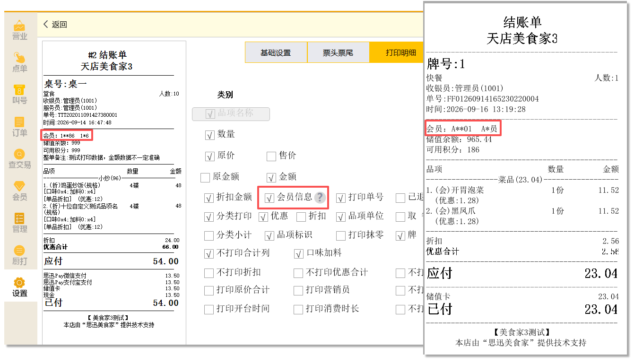Viewport: 634px width, 364px height.
Task: Uncheck the 数量 checkbox
Action: click(209, 135)
